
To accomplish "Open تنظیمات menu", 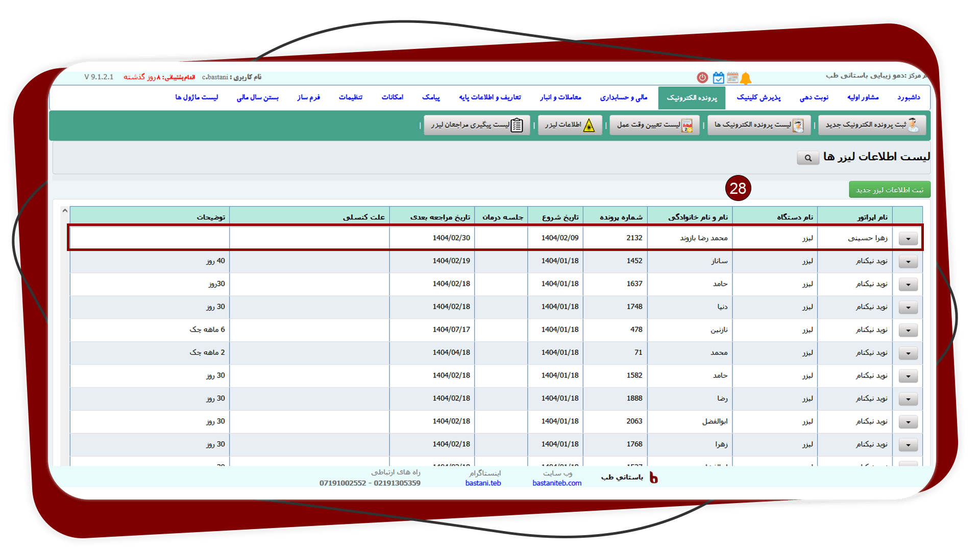I will pos(351,97).
